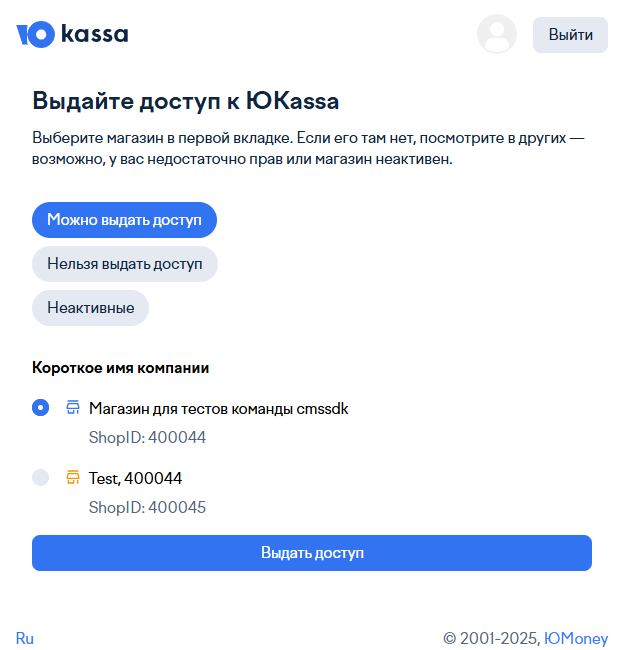Click the orange shop icon beside Test, 400044
The image size is (622, 650).
(73, 478)
